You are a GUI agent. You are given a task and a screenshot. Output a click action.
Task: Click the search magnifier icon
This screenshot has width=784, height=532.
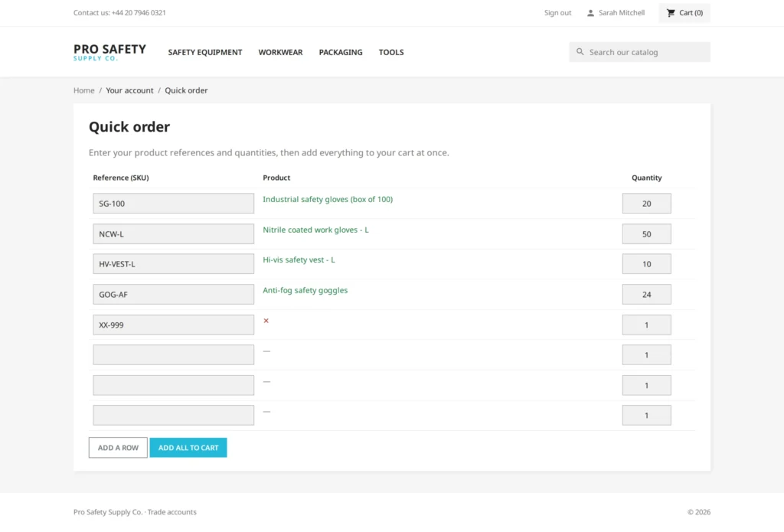[580, 52]
